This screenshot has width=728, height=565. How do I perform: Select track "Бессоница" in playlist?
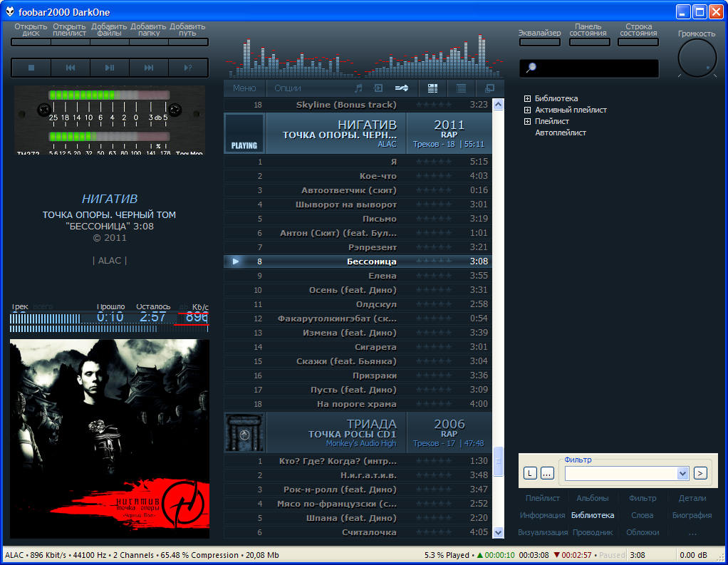358,261
